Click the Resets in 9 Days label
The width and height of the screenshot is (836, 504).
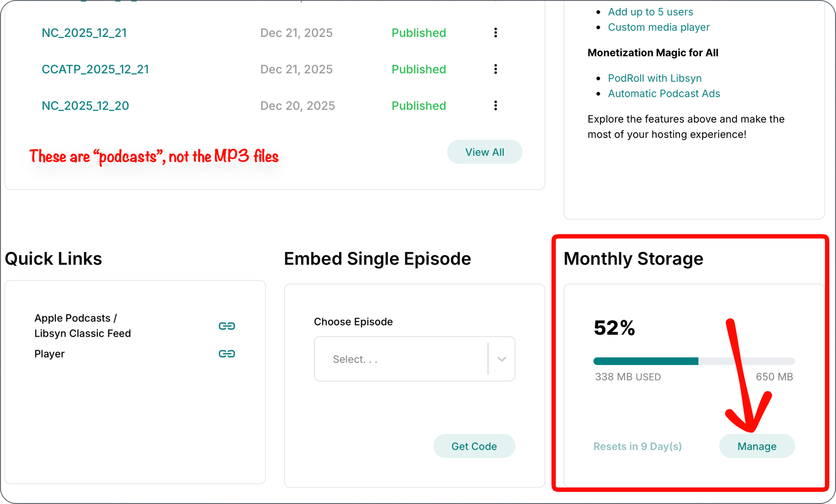[x=637, y=446]
